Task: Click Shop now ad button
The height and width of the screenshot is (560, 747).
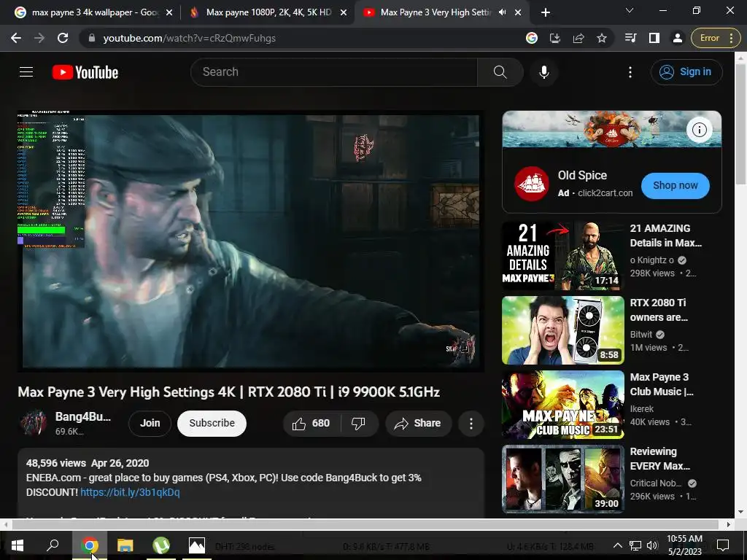Action: pyautogui.click(x=675, y=186)
